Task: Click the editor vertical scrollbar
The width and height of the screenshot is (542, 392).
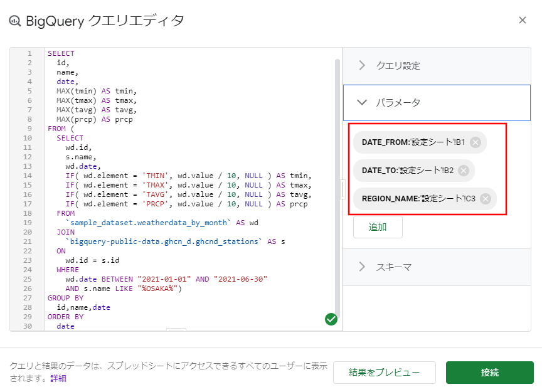Action: tap(337, 188)
